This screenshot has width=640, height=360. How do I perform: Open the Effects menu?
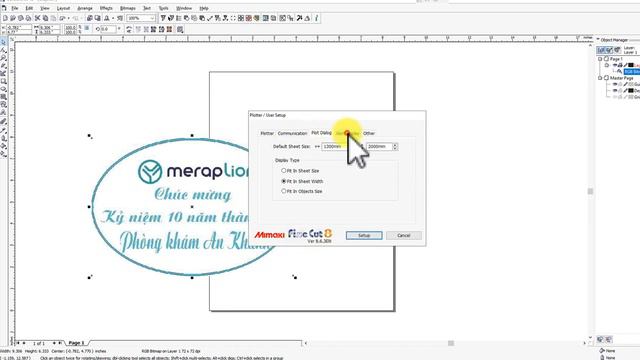tap(106, 8)
